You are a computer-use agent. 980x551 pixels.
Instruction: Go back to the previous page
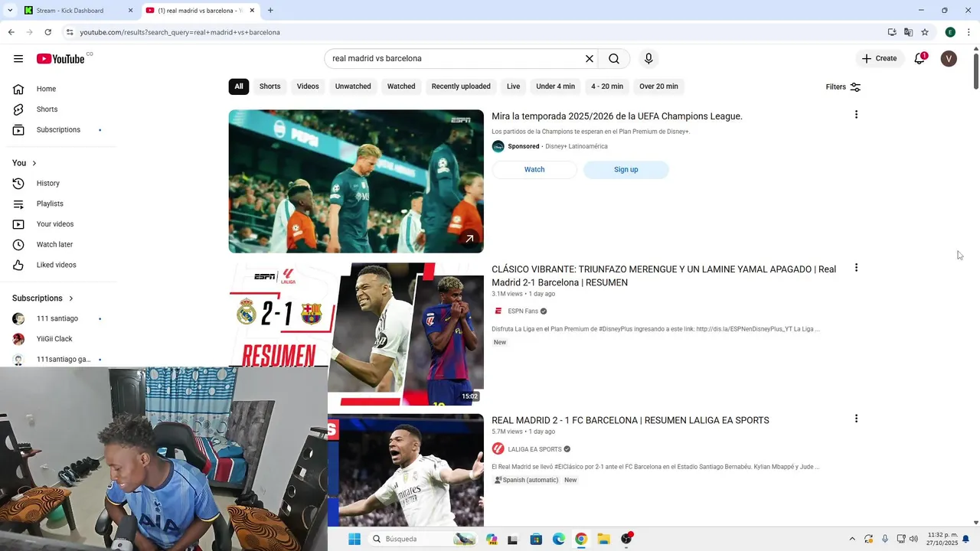pyautogui.click(x=11, y=32)
